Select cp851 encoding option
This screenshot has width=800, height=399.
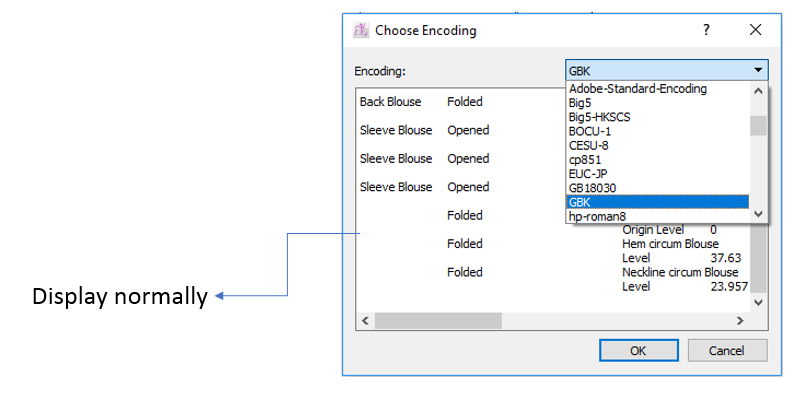(x=585, y=160)
